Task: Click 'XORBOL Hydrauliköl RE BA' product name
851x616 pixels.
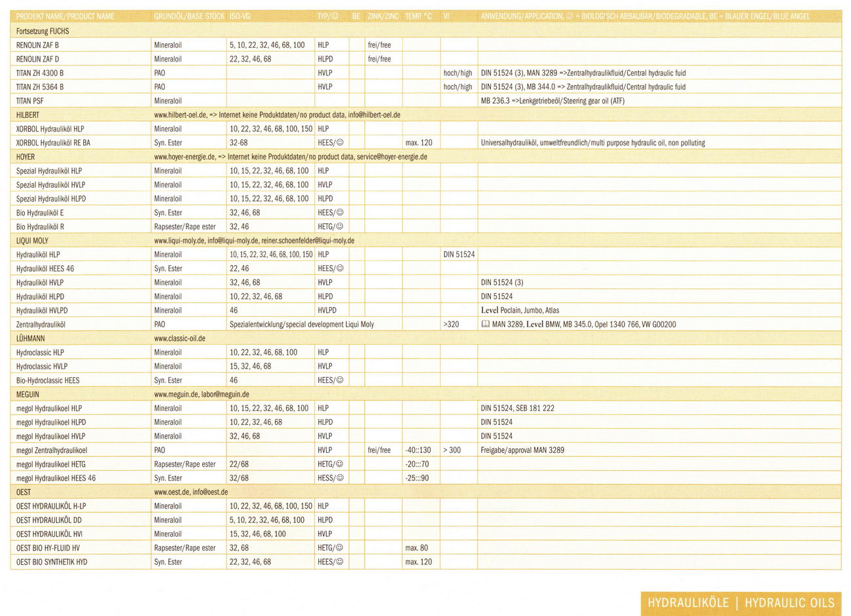Action: (53, 143)
